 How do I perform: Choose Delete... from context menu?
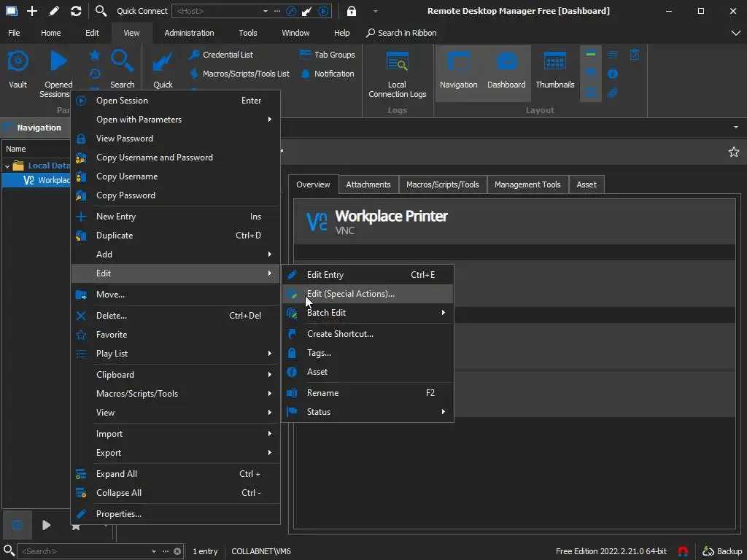[x=175, y=316]
